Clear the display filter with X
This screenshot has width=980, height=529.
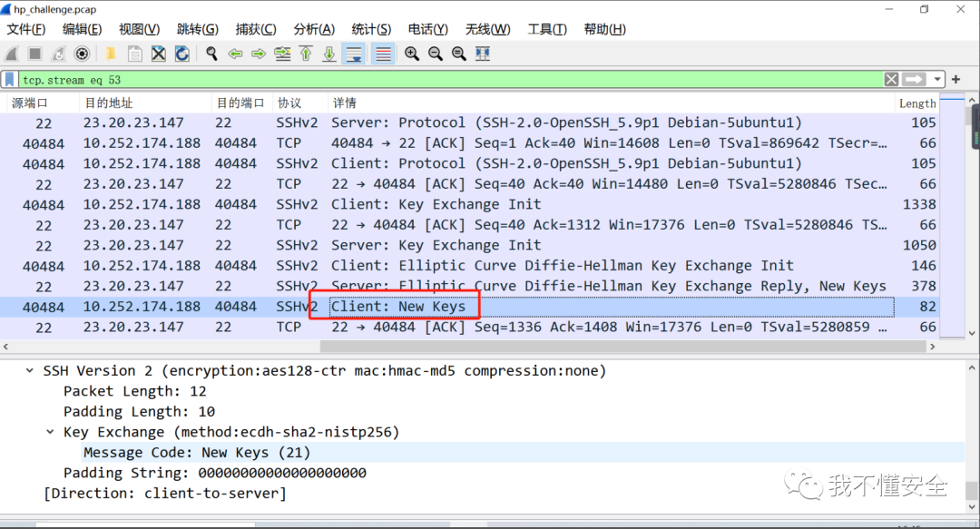891,80
